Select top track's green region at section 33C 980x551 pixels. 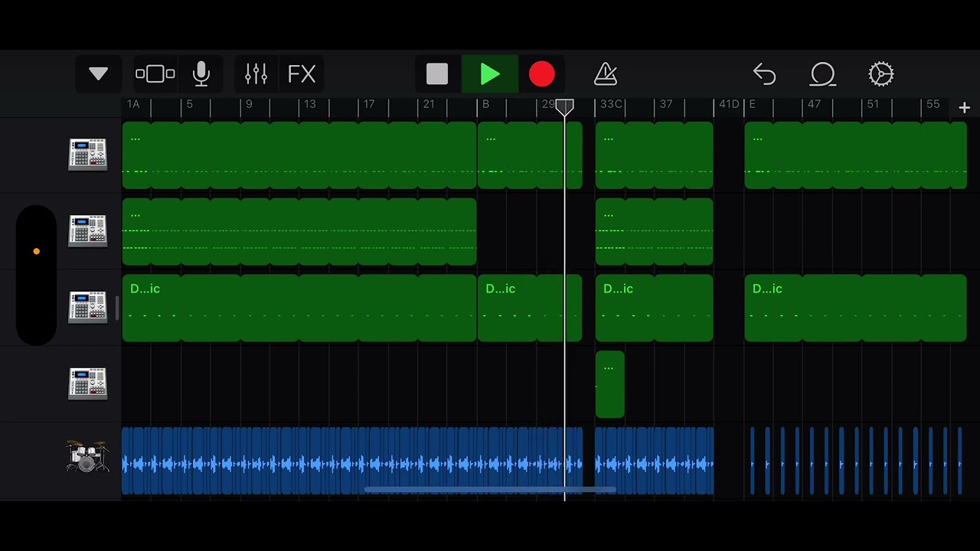[x=655, y=155]
